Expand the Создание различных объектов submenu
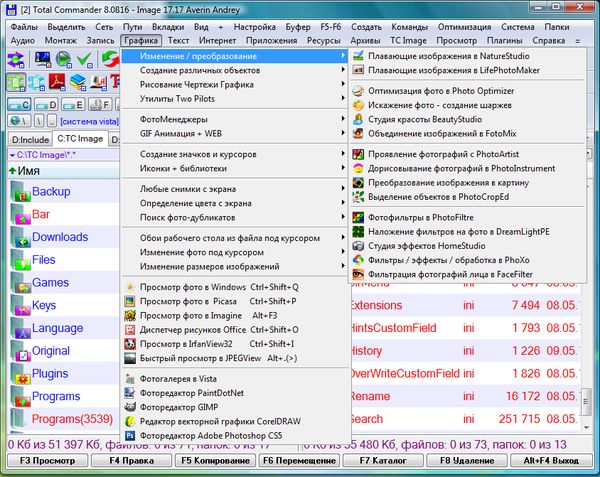600x477 pixels. pyautogui.click(x=236, y=70)
